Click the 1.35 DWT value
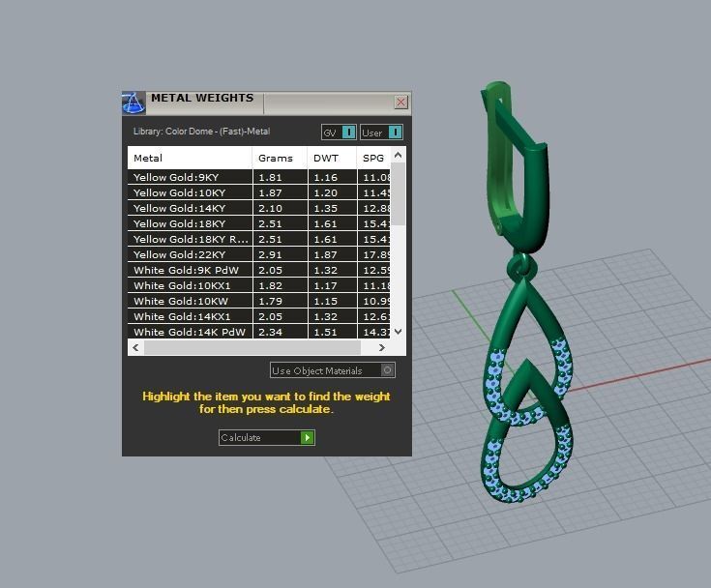Image resolution: width=711 pixels, height=588 pixels. coord(325,208)
